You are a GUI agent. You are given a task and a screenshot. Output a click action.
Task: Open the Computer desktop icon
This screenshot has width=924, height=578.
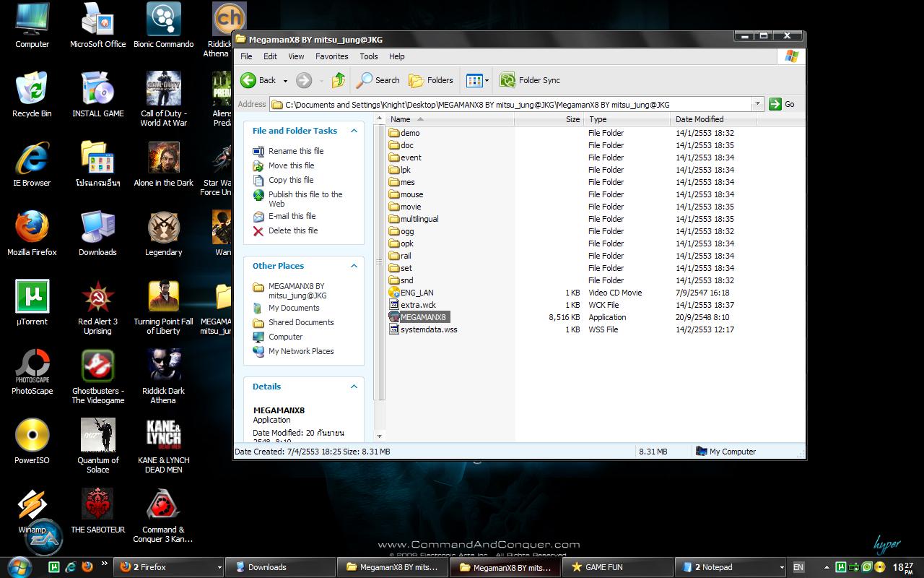click(32, 25)
